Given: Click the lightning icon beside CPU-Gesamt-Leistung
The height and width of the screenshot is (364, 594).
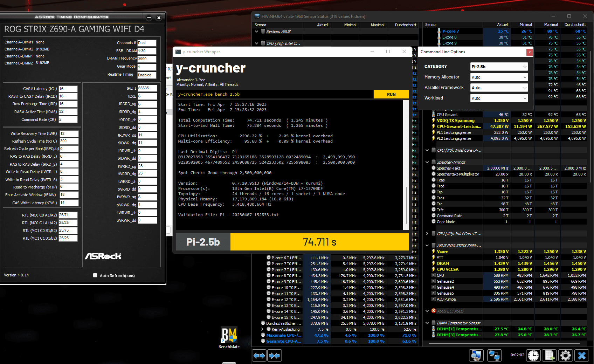Looking at the screenshot, I should [x=434, y=126].
